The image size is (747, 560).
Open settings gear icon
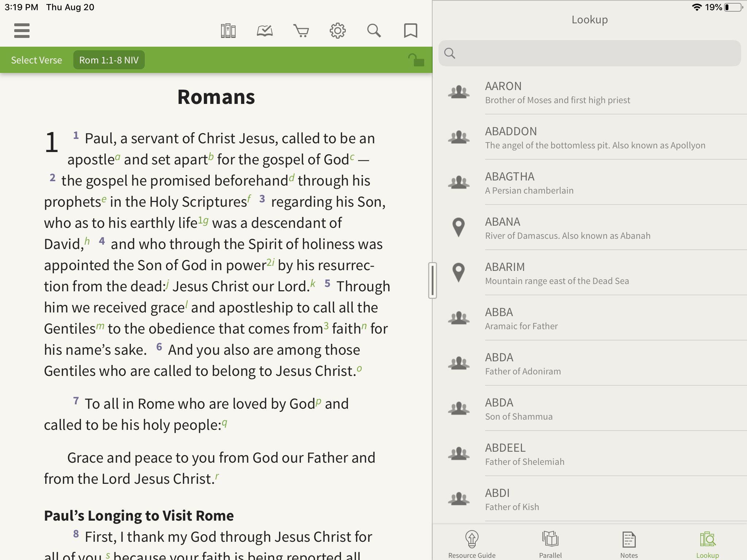click(x=338, y=31)
